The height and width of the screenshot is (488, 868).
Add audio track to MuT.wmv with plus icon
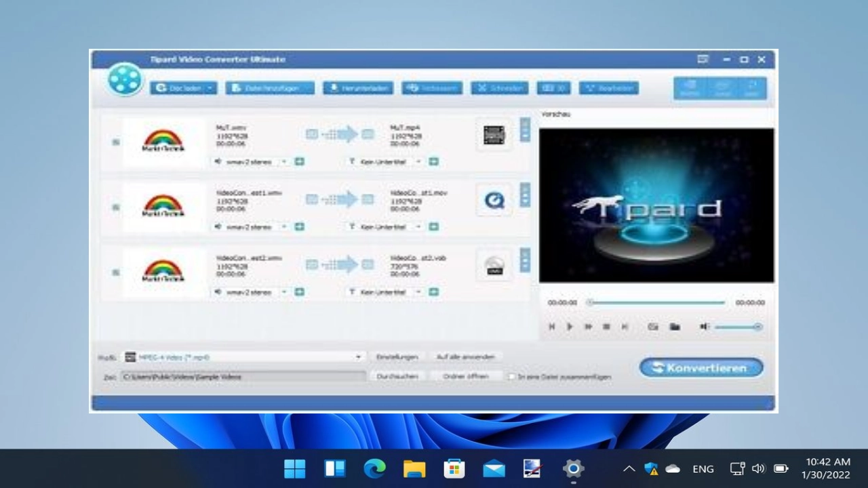coord(299,161)
